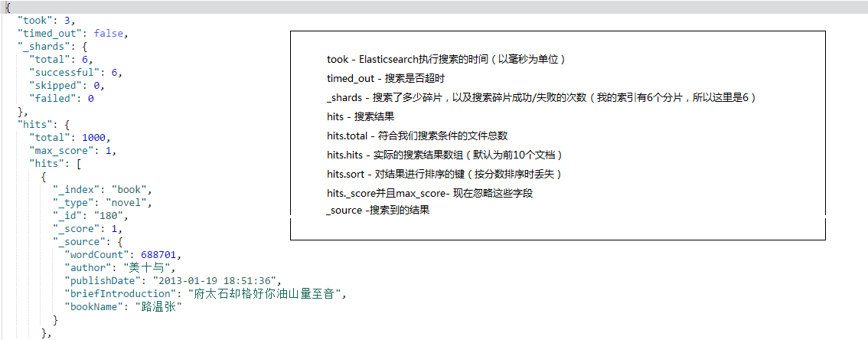Click the "bookName" line
This screenshot has width=868, height=340.
pos(123,307)
